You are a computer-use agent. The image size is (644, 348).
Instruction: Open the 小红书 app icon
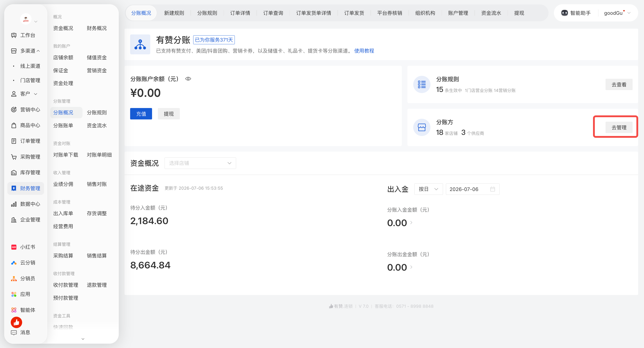tap(14, 247)
